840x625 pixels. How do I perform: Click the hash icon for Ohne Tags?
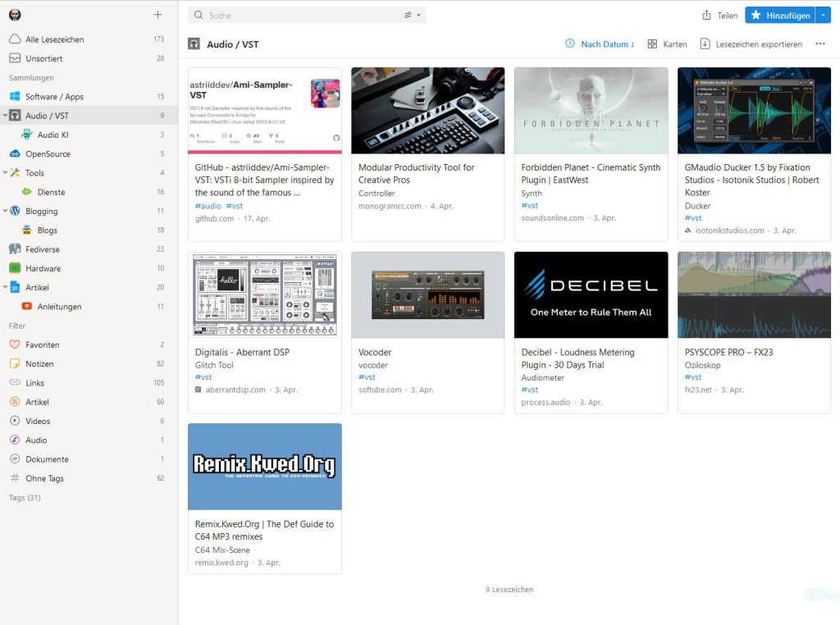(15, 477)
